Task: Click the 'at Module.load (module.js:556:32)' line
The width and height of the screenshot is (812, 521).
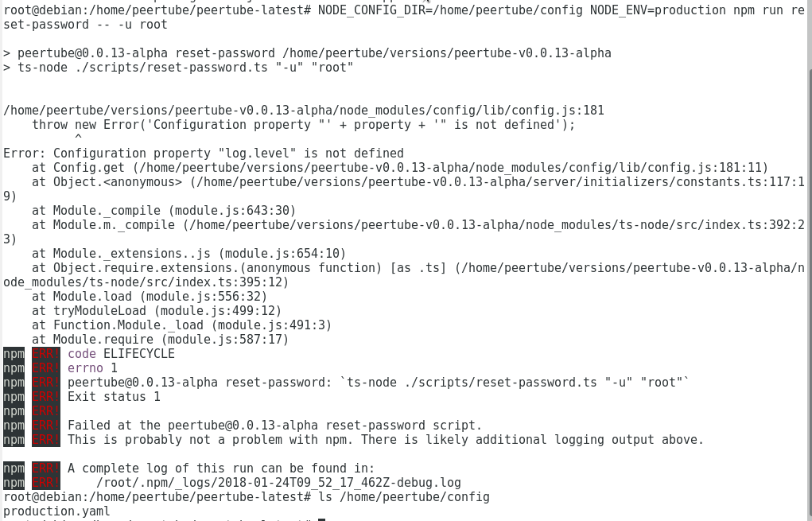Action: coord(150,297)
